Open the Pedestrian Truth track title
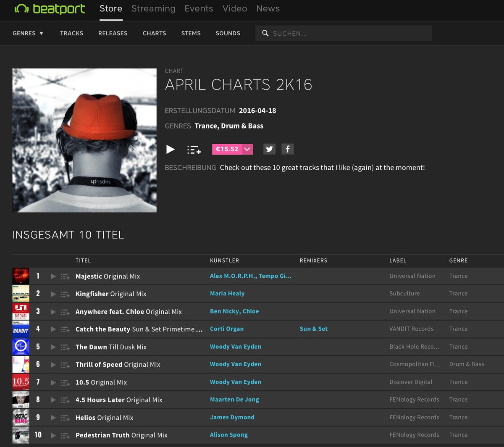This screenshot has height=447, width=504. (x=121, y=435)
